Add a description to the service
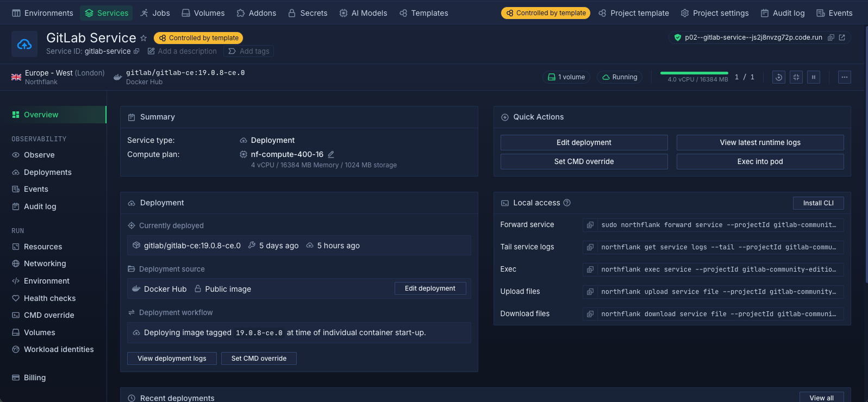Screen dimensions: 868x402 click(183, 51)
